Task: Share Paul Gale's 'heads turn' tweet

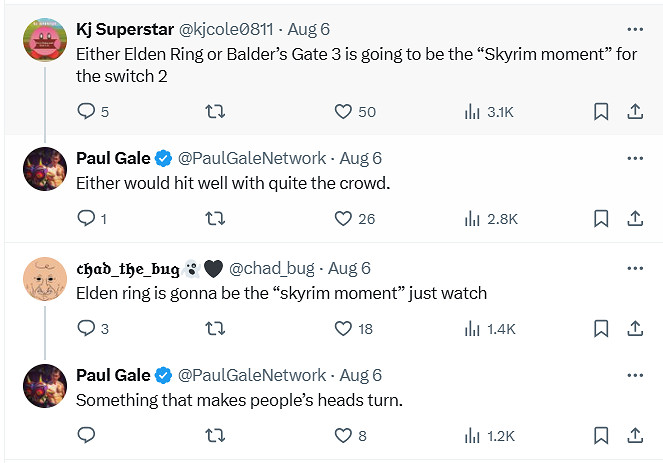Action: coord(634,435)
